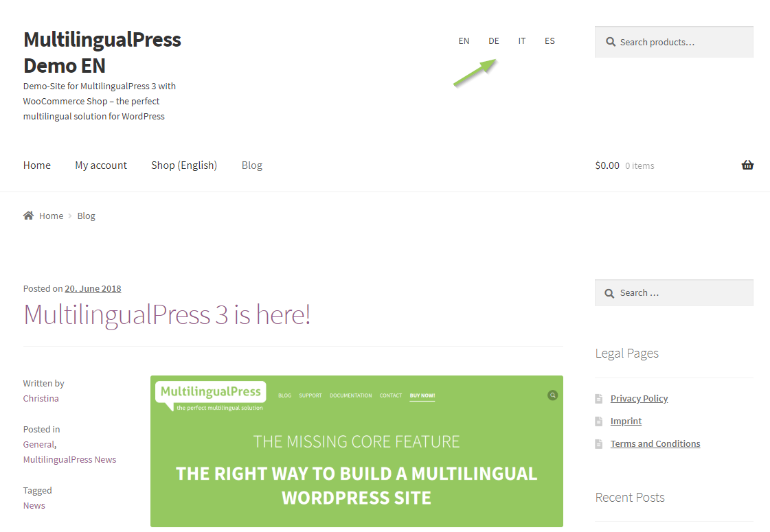This screenshot has height=532, width=770.
Task: Click SUPPORT in the banner
Action: tap(310, 395)
